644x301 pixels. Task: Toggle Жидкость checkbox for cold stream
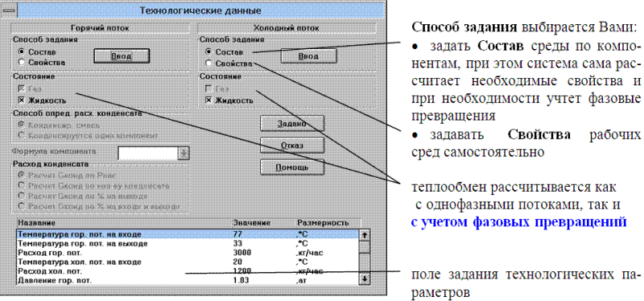(209, 100)
